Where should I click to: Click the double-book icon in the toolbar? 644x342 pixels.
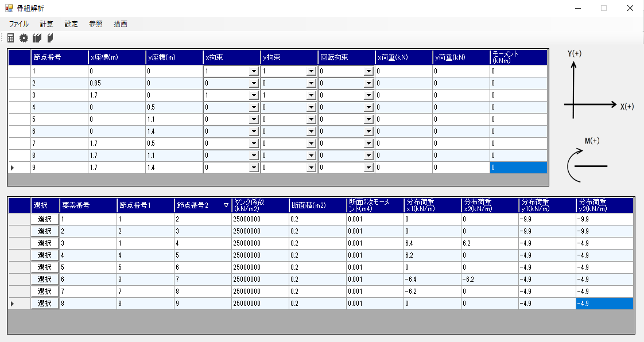tap(37, 38)
